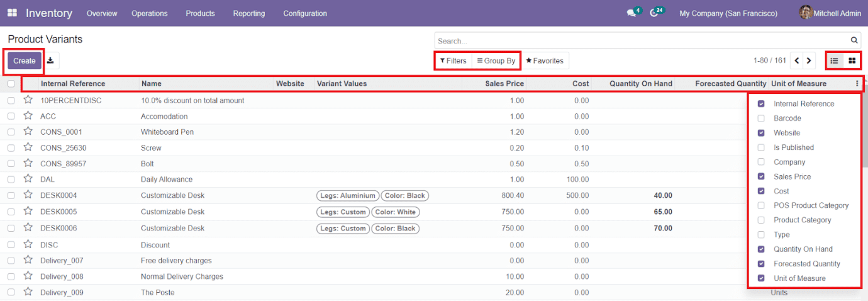868x301 pixels.
Task: Uncheck the Website column option
Action: tap(762, 133)
